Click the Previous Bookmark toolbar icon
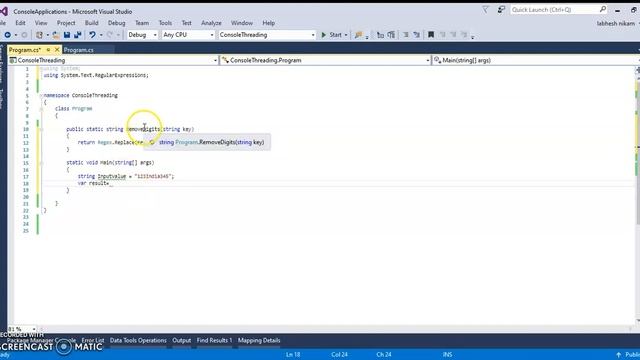640x360 pixels. pyautogui.click(x=442, y=35)
